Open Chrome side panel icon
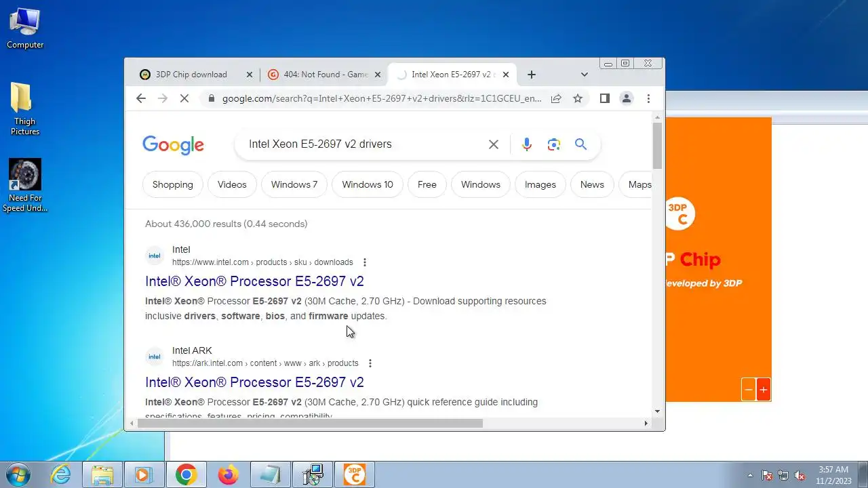 [605, 98]
